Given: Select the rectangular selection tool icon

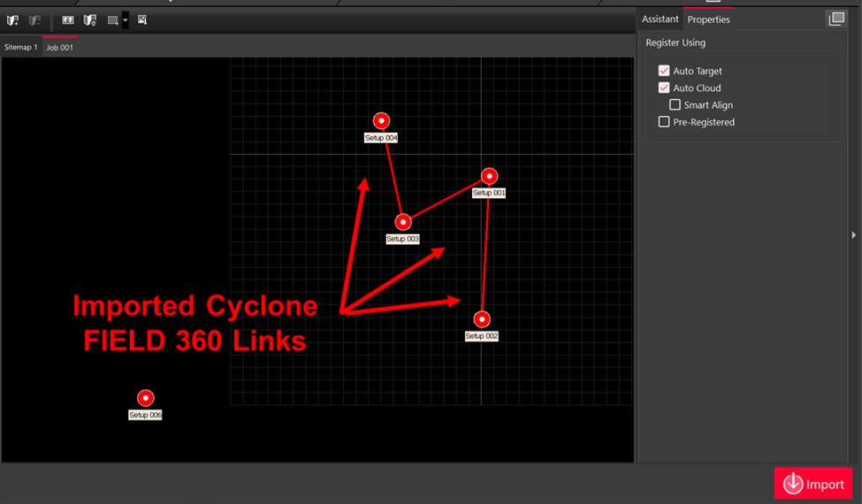Looking at the screenshot, I should click(x=112, y=19).
